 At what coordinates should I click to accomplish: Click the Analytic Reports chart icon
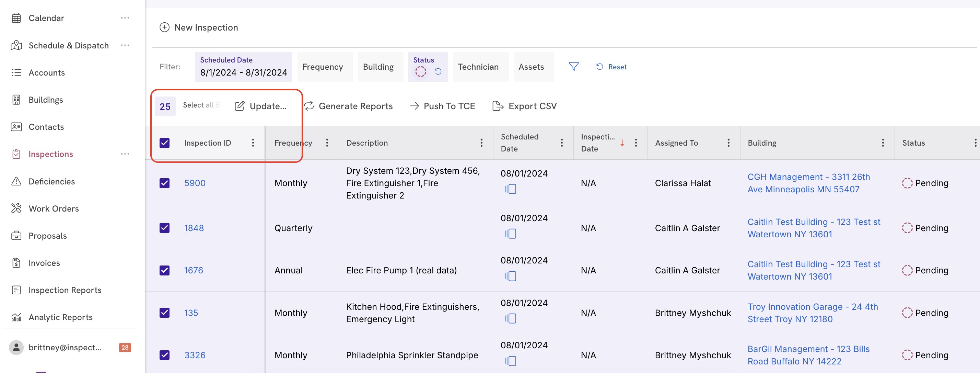click(x=16, y=317)
